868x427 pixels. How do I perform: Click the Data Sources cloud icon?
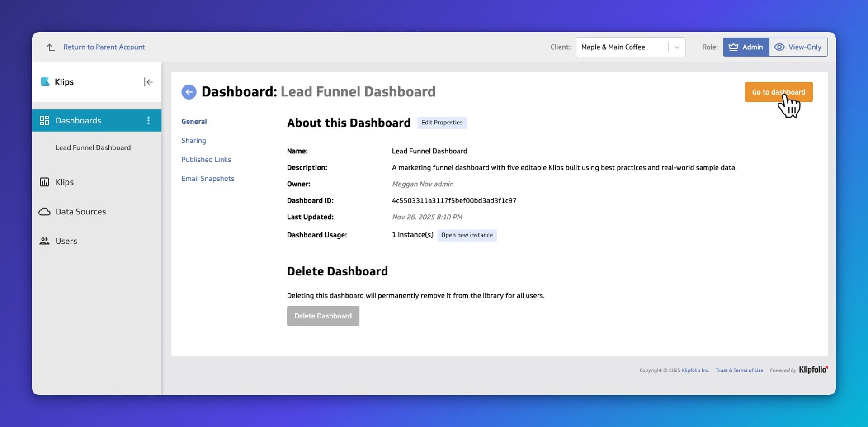coord(44,212)
